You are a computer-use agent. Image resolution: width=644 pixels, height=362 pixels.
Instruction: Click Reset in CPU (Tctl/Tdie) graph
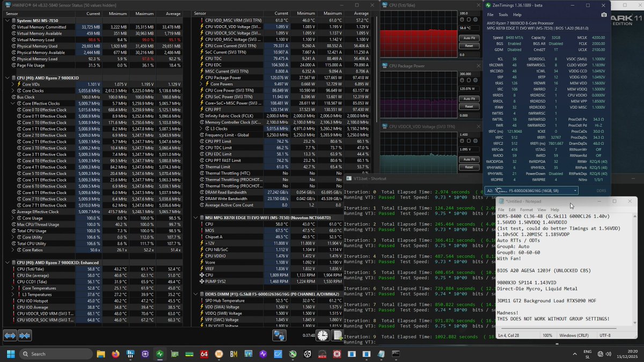click(x=469, y=46)
